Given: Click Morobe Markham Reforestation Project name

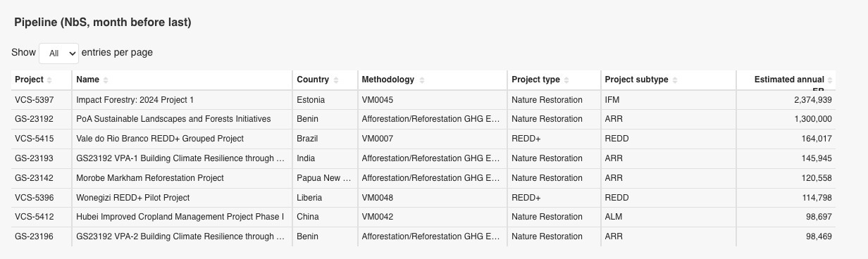Looking at the screenshot, I should pyautogui.click(x=150, y=178).
